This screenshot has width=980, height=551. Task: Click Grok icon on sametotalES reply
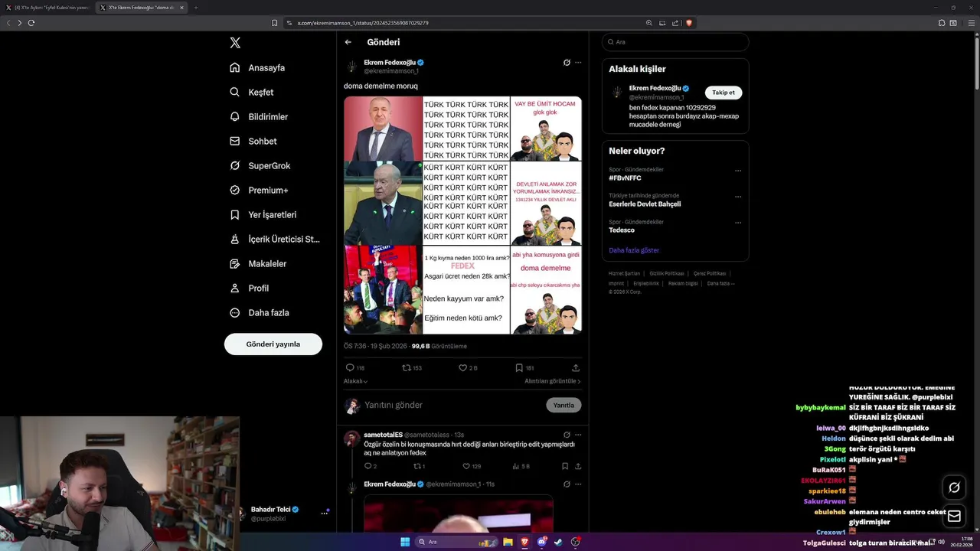tap(567, 435)
